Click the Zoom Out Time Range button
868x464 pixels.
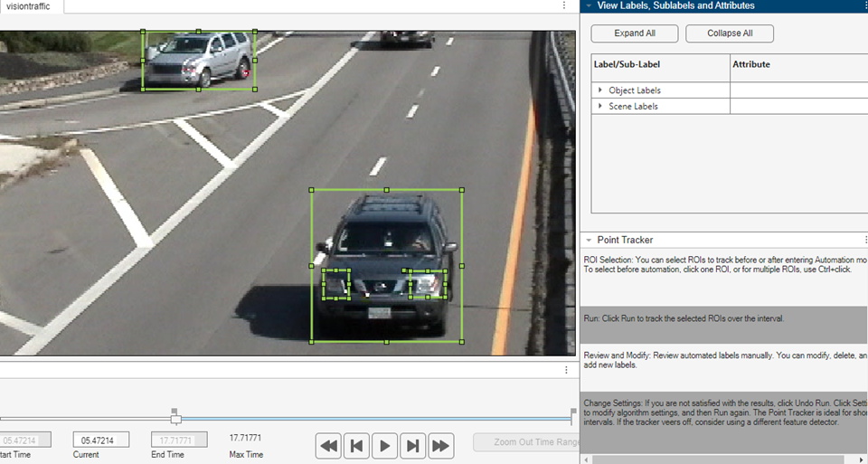tap(526, 442)
